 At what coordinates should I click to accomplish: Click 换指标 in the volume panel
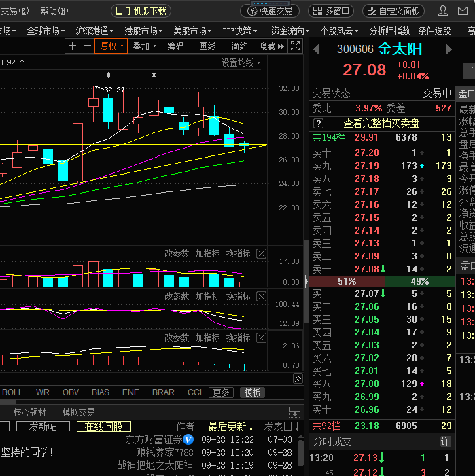click(x=238, y=253)
